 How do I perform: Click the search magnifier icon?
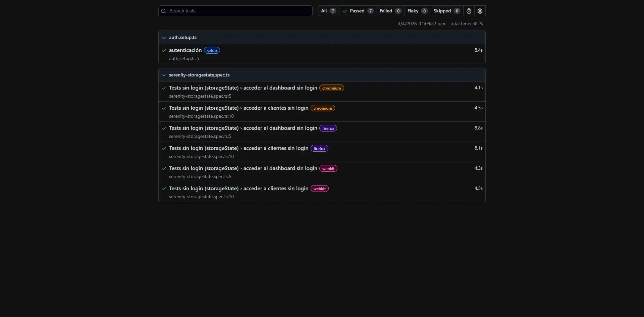tap(164, 11)
